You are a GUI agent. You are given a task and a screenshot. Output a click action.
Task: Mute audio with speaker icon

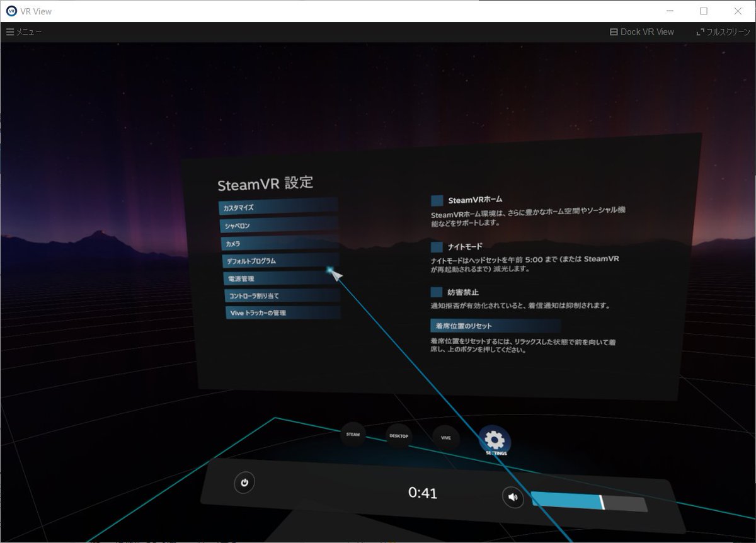[x=513, y=498]
